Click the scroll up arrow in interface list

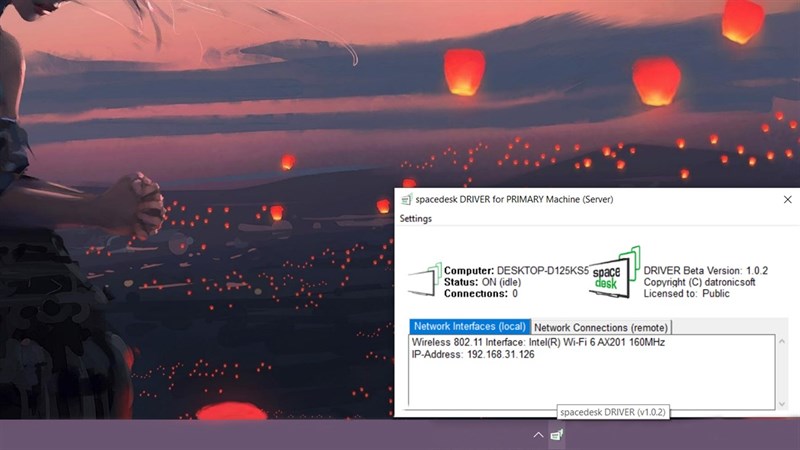pyautogui.click(x=782, y=341)
